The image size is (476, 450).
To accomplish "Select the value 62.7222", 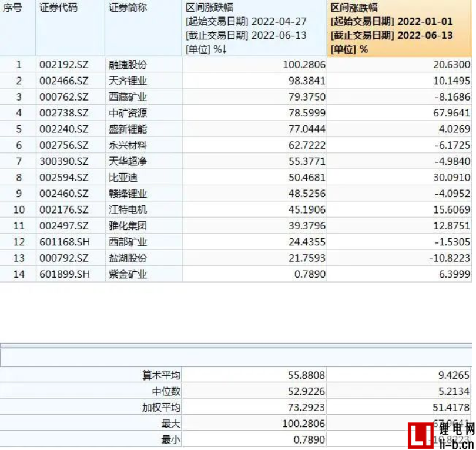I will [x=307, y=145].
